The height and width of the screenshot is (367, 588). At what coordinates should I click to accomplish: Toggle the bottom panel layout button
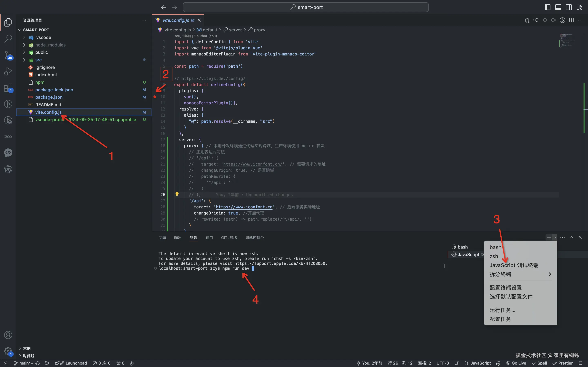(558, 7)
